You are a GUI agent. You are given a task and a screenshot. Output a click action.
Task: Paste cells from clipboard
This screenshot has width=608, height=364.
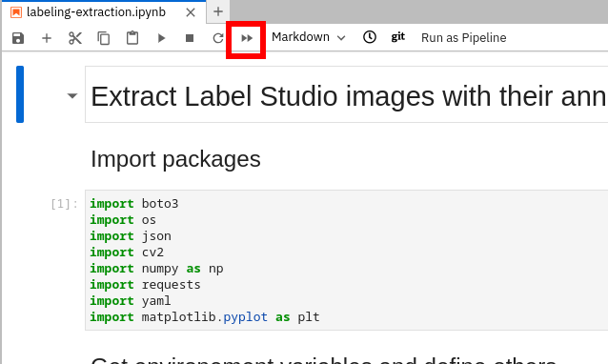coord(132,38)
